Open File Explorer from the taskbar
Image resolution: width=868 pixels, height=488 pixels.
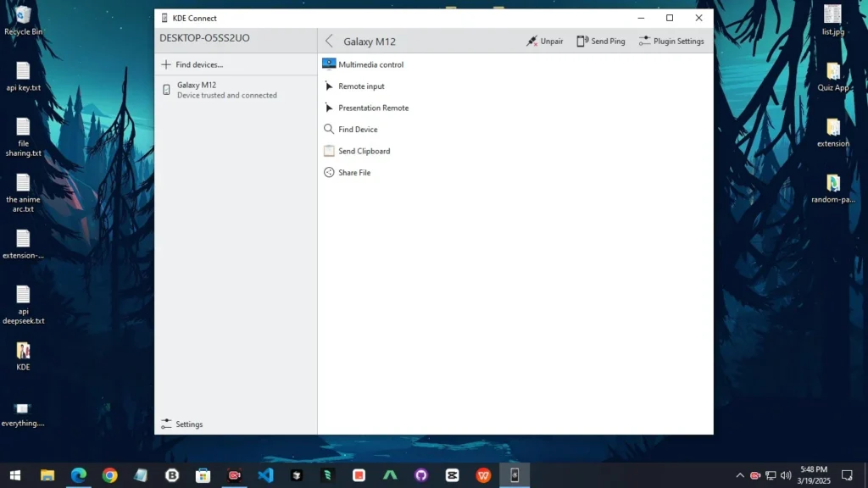47,475
